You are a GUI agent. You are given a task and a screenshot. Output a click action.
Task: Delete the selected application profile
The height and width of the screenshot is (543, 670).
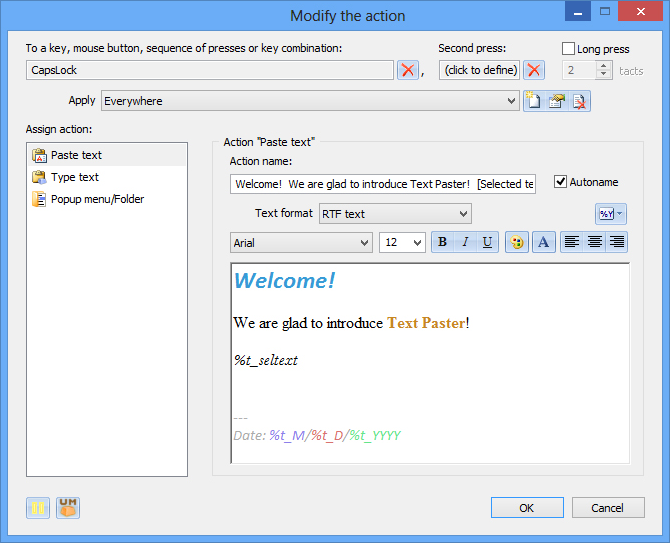pos(579,101)
